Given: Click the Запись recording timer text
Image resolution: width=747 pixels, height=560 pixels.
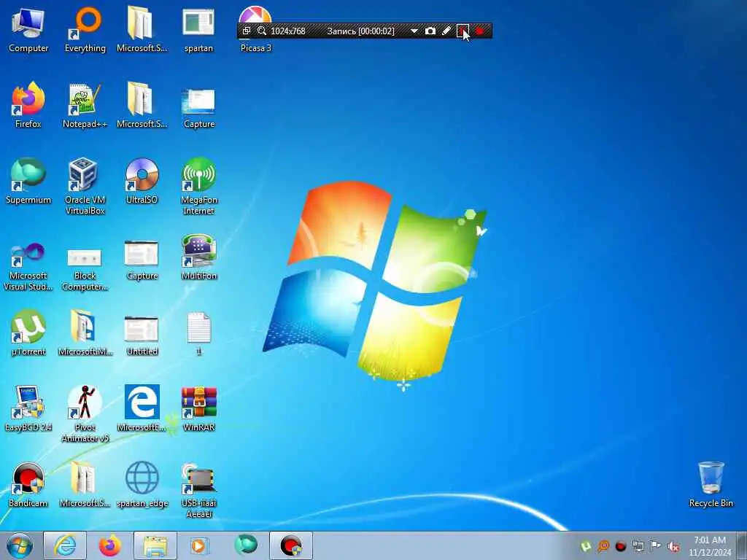Looking at the screenshot, I should pos(360,31).
